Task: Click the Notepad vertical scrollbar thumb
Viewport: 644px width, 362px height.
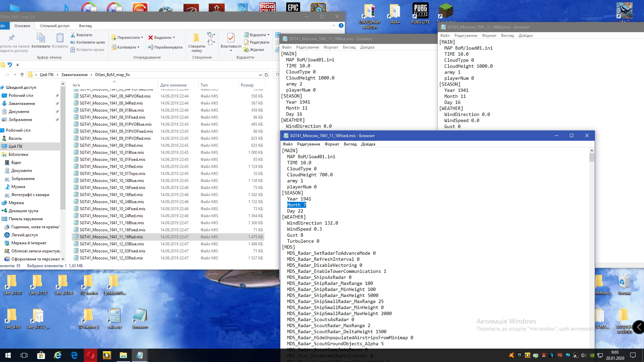Action: point(591,157)
